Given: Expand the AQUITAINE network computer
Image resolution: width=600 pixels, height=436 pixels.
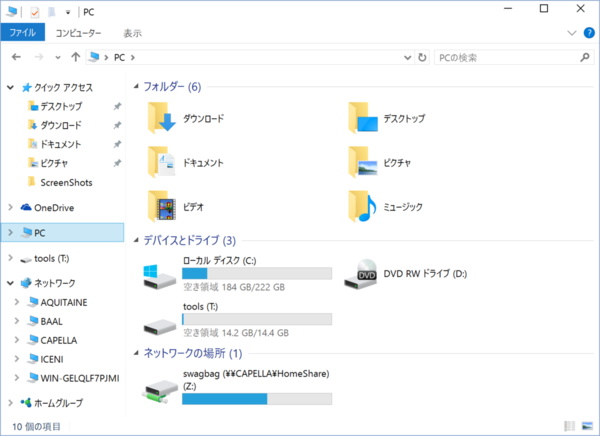Looking at the screenshot, I should (17, 302).
